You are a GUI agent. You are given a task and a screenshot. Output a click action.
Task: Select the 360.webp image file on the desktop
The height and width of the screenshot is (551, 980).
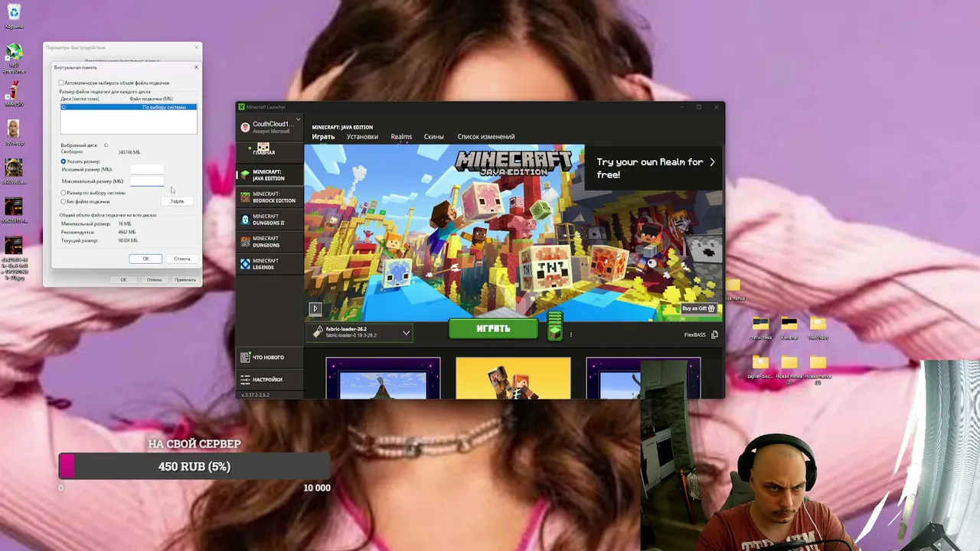tap(14, 132)
